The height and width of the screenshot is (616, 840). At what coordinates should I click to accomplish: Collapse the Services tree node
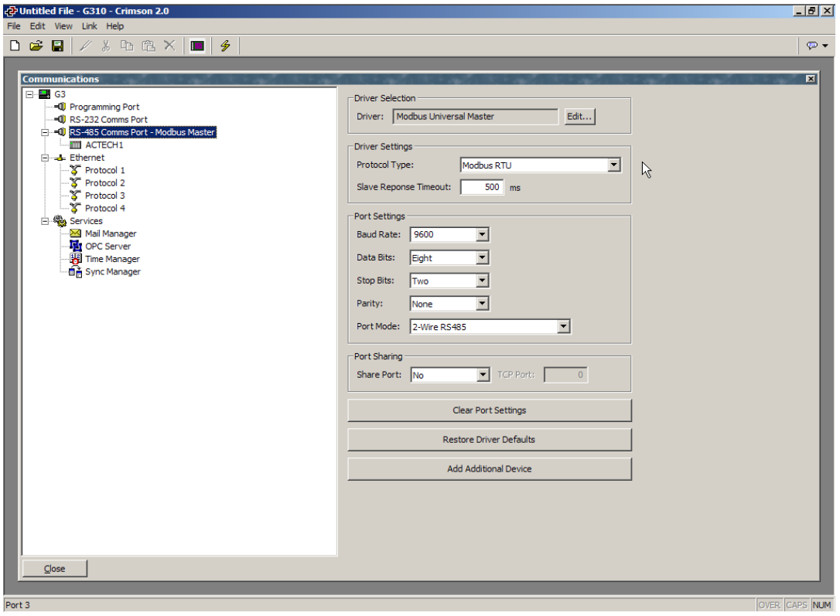(x=45, y=221)
